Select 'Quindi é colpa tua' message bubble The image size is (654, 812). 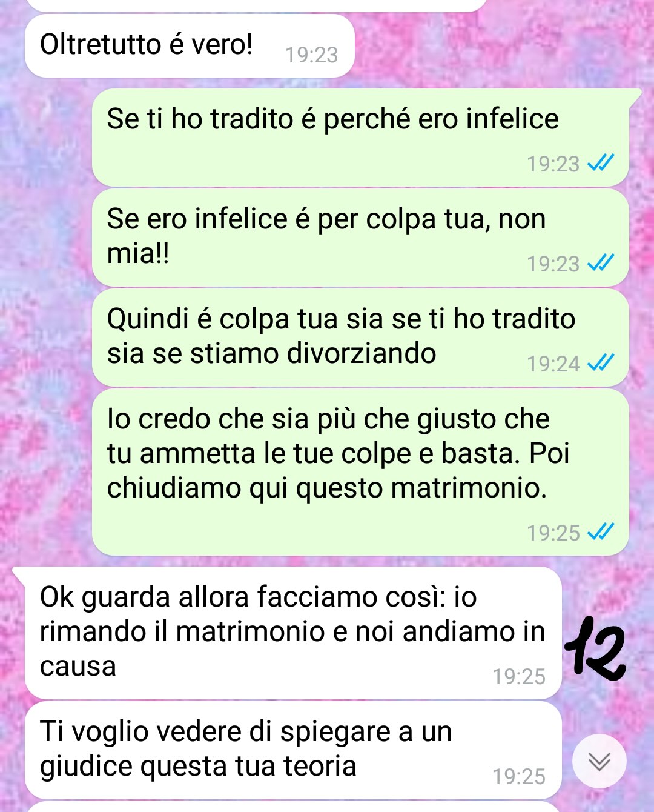tap(361, 338)
